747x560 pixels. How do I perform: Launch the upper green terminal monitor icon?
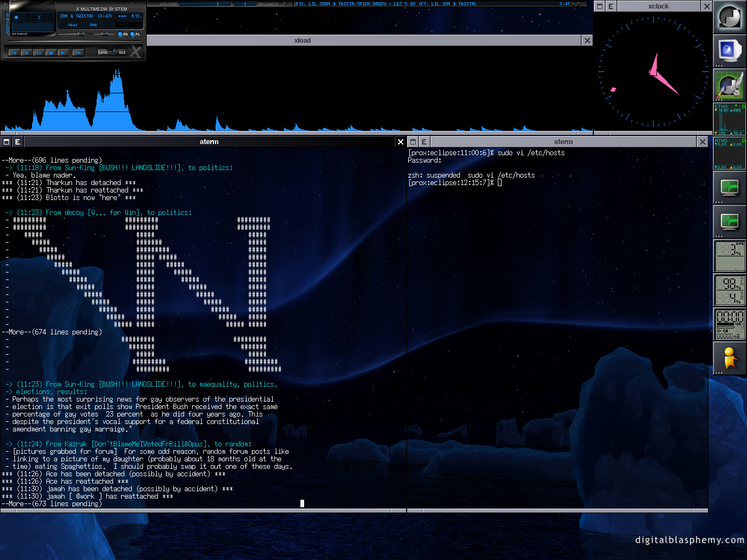(730, 188)
